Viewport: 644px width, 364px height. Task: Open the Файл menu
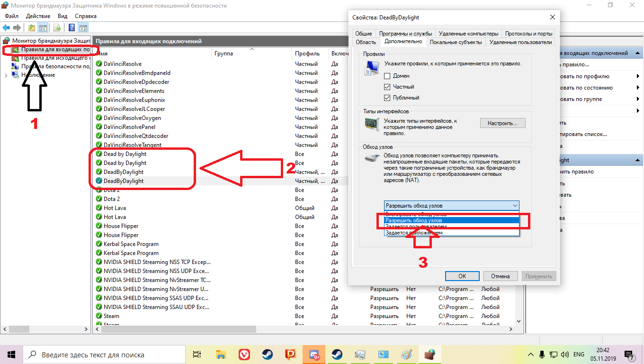tap(12, 16)
